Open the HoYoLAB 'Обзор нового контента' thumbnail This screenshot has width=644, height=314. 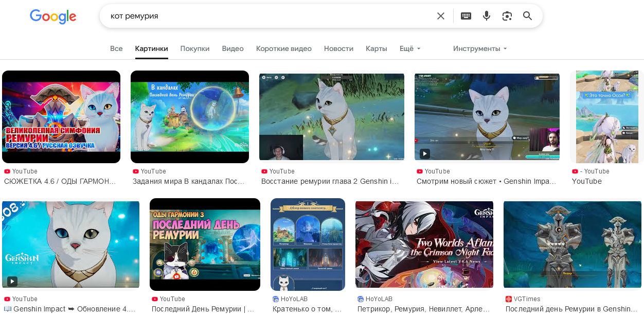308,245
